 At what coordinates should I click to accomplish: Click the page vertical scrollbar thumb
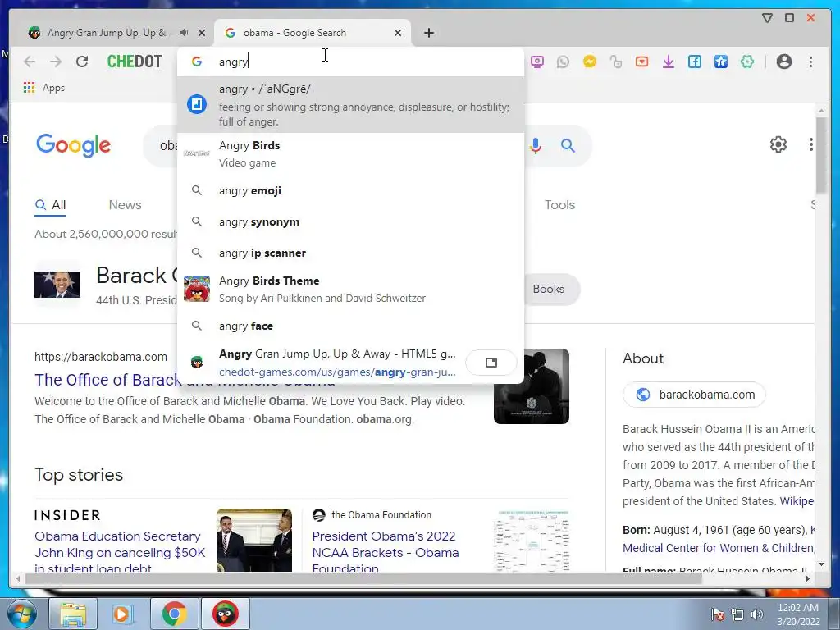click(x=820, y=155)
